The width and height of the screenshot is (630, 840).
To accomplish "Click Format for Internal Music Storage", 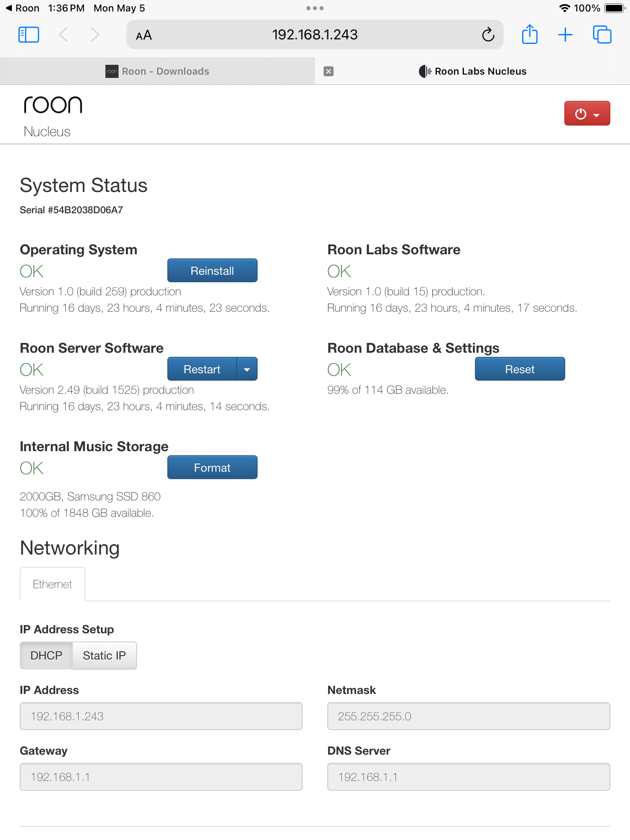I will coord(212,468).
